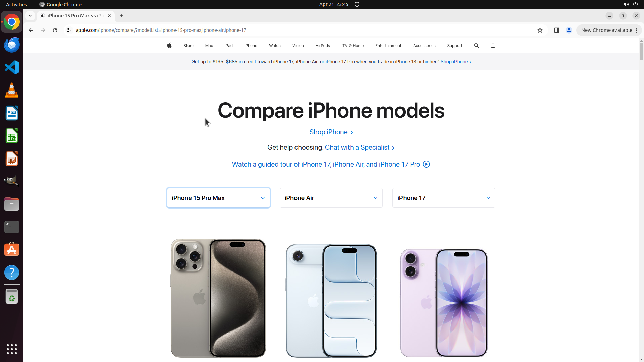Expand the iPhone 15 Pro Max dropdown
644x362 pixels.
point(218,198)
